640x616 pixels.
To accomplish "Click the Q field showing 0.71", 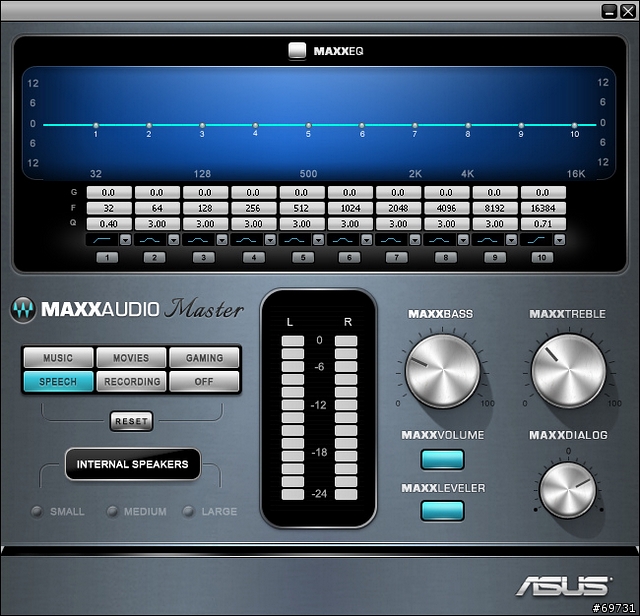I will pyautogui.click(x=543, y=224).
